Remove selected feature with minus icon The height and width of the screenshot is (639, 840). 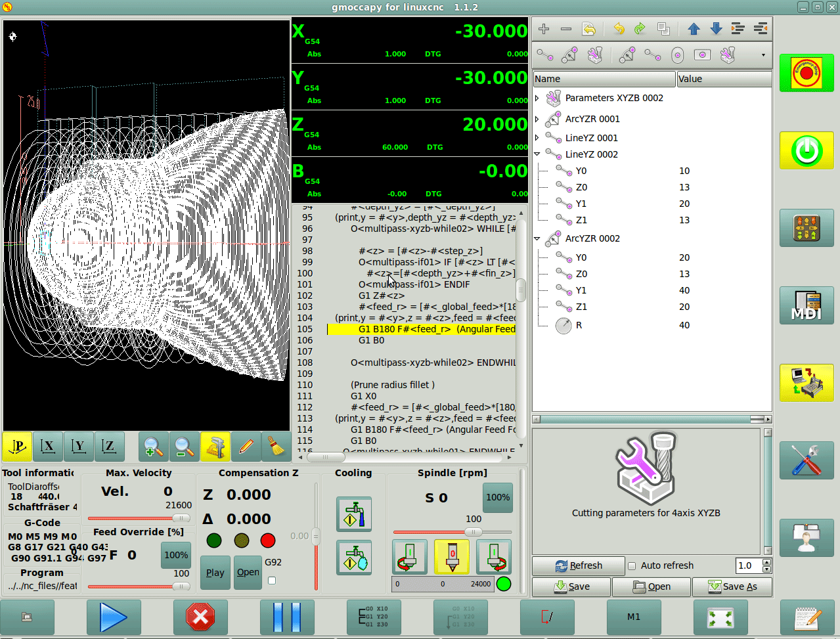[566, 29]
